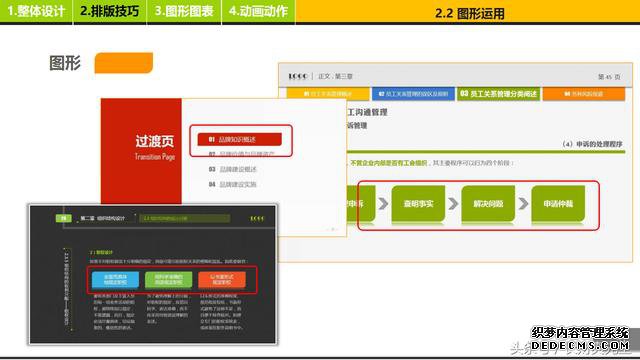Click the 2.2 图形运用 header title

tap(469, 13)
